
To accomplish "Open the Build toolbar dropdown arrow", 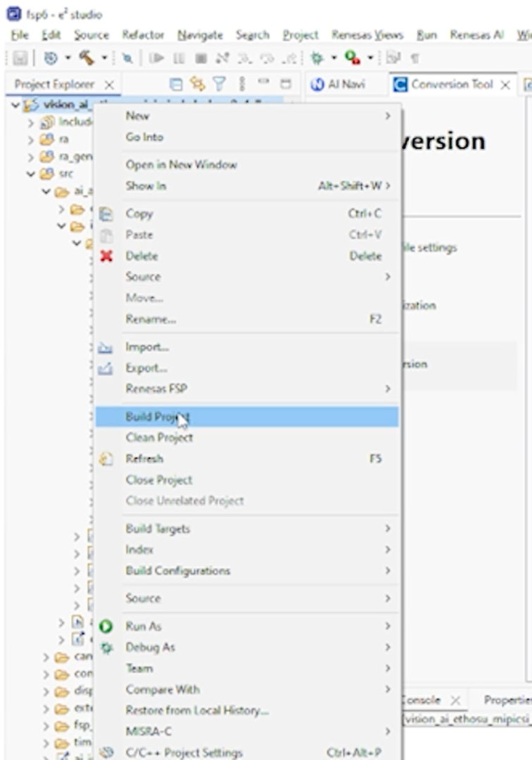I will point(104,58).
